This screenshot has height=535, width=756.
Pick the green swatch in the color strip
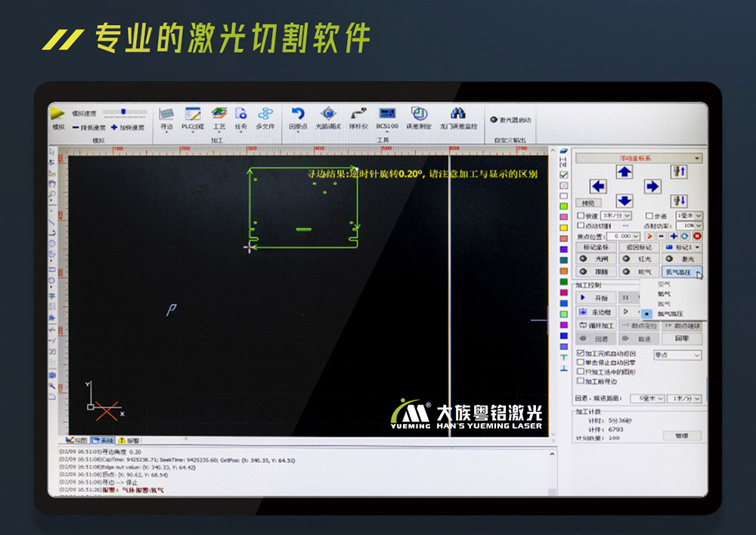563,207
